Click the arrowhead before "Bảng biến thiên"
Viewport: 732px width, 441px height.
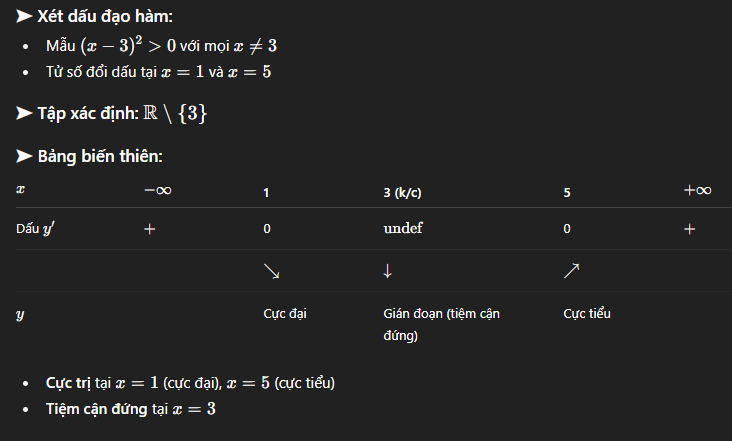click(24, 157)
